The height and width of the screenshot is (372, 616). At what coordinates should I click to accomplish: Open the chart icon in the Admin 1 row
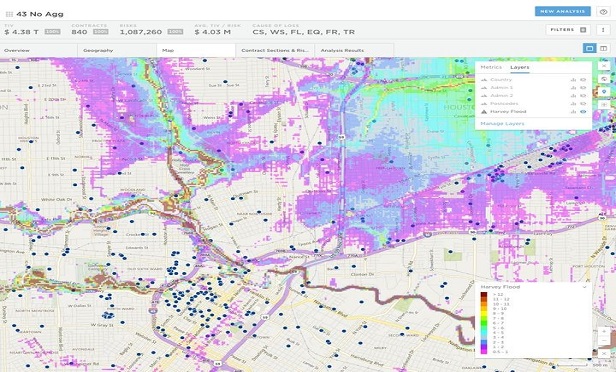(574, 88)
